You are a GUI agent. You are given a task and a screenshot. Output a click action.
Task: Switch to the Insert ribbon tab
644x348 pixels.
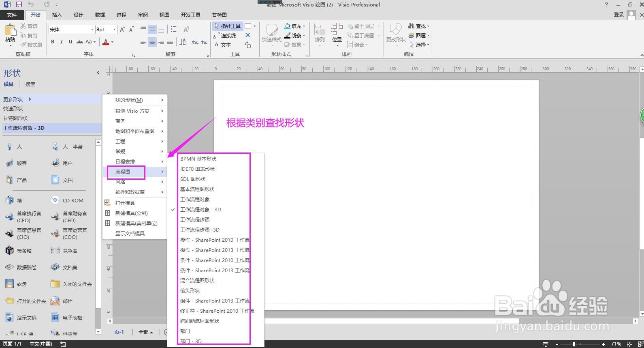pos(57,15)
